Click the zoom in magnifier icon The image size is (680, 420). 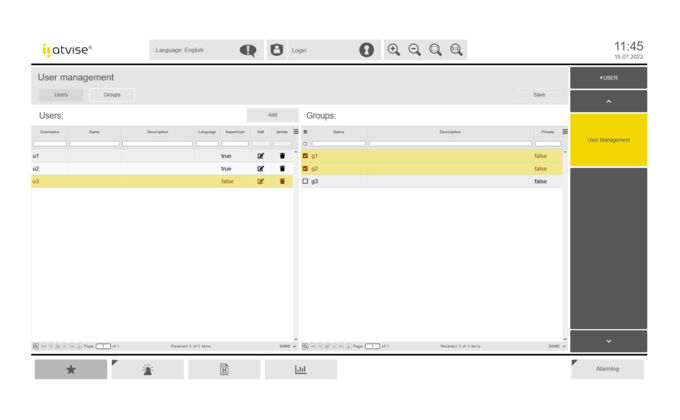(394, 50)
